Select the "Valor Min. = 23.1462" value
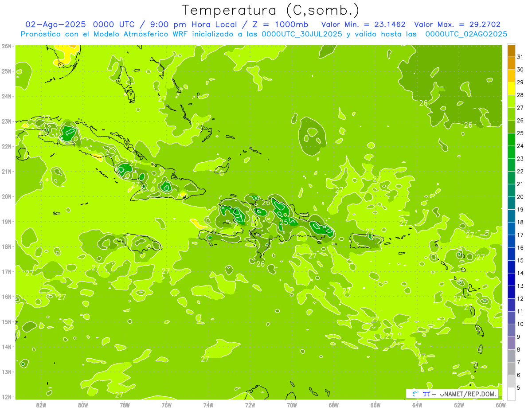532x411 pixels. (364, 24)
